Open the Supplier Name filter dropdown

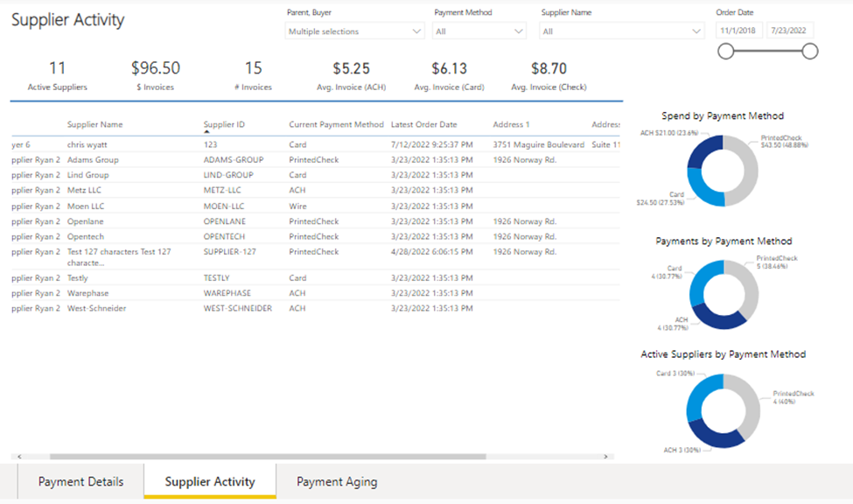tap(622, 31)
